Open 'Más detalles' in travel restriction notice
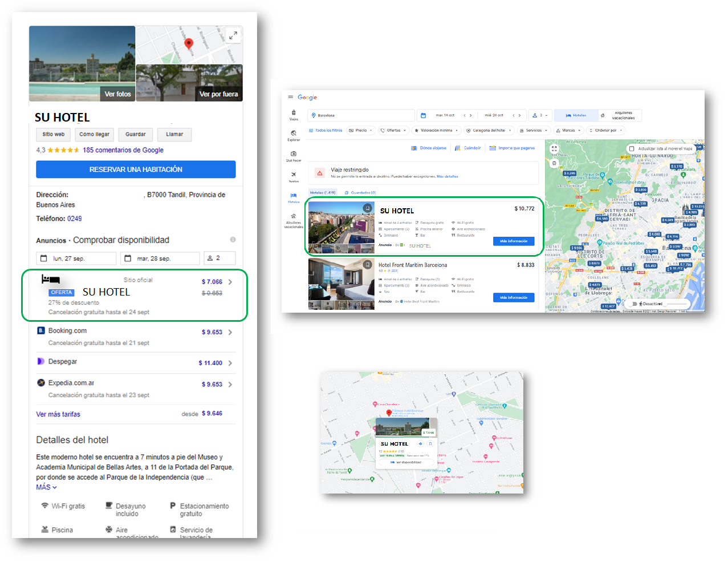 coord(448,176)
